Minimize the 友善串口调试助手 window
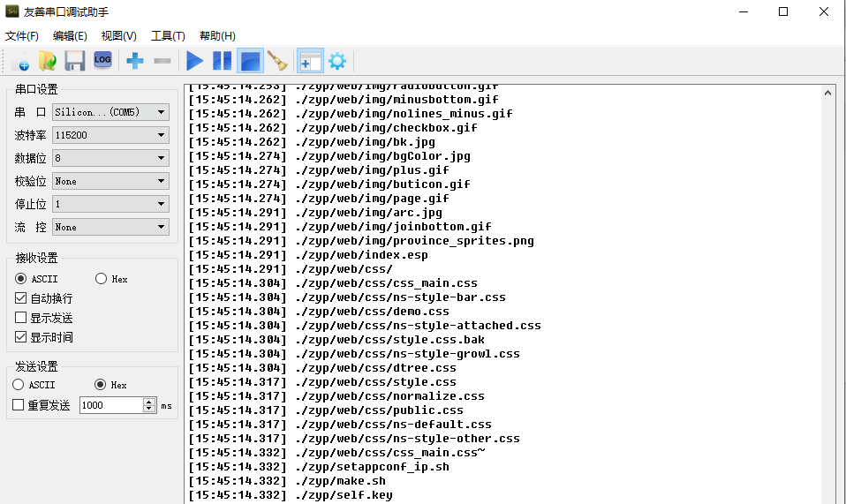This screenshot has height=504, width=846. coord(744,11)
